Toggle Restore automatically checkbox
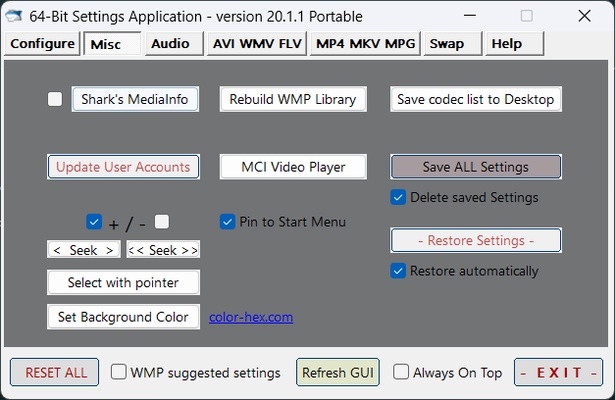 [399, 271]
